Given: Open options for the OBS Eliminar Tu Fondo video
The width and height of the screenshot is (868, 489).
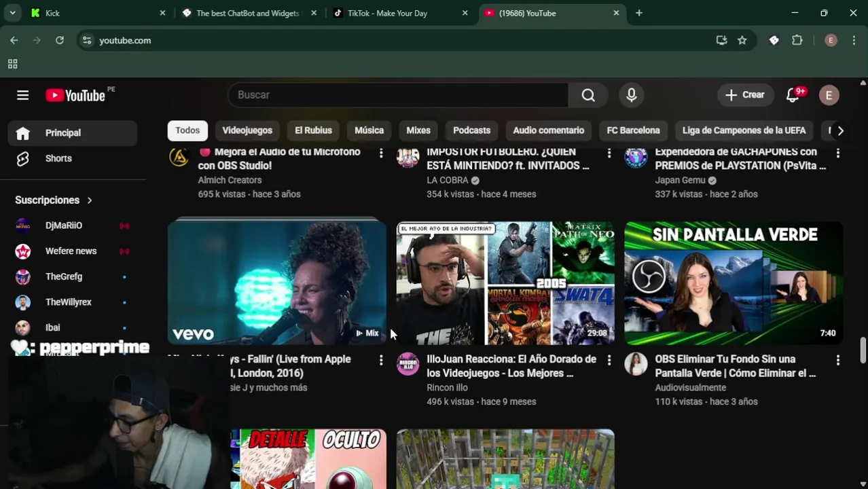Looking at the screenshot, I should [838, 360].
